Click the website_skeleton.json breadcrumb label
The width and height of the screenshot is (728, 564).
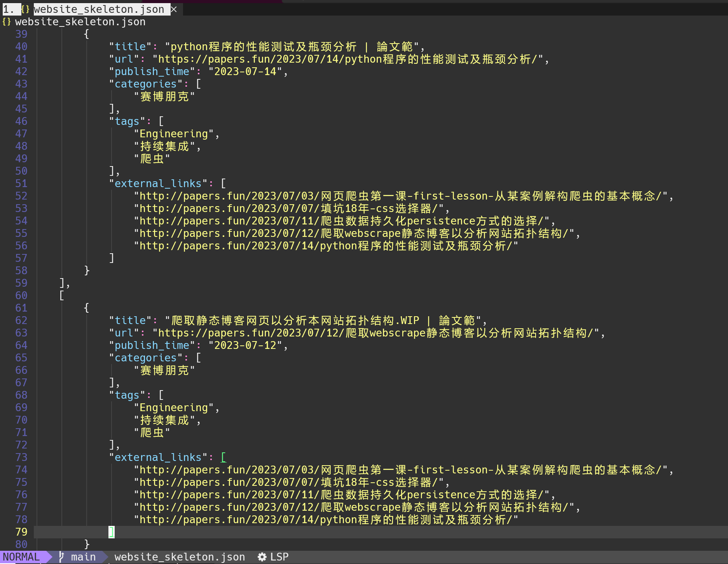pyautogui.click(x=80, y=22)
